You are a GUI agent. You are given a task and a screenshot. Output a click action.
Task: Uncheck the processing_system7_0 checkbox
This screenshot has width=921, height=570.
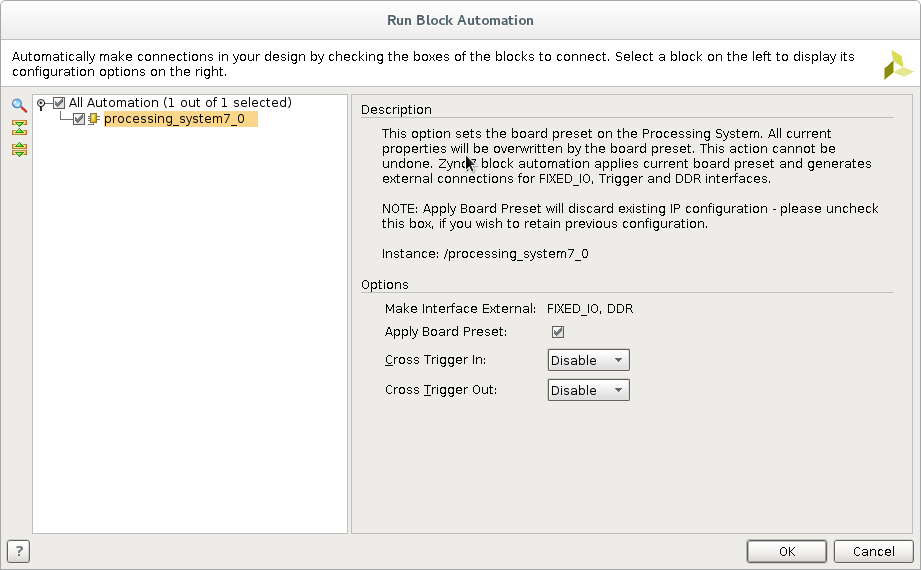79,119
